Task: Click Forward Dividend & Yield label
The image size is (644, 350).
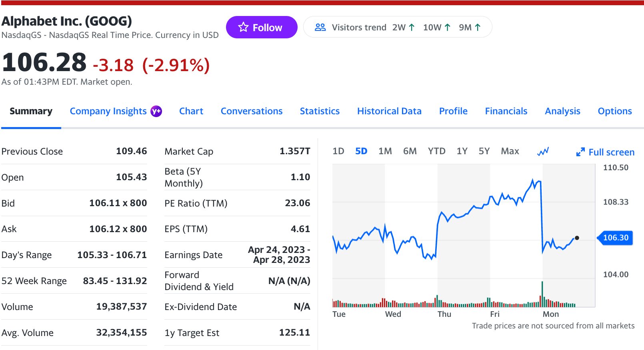Action: [x=199, y=281]
